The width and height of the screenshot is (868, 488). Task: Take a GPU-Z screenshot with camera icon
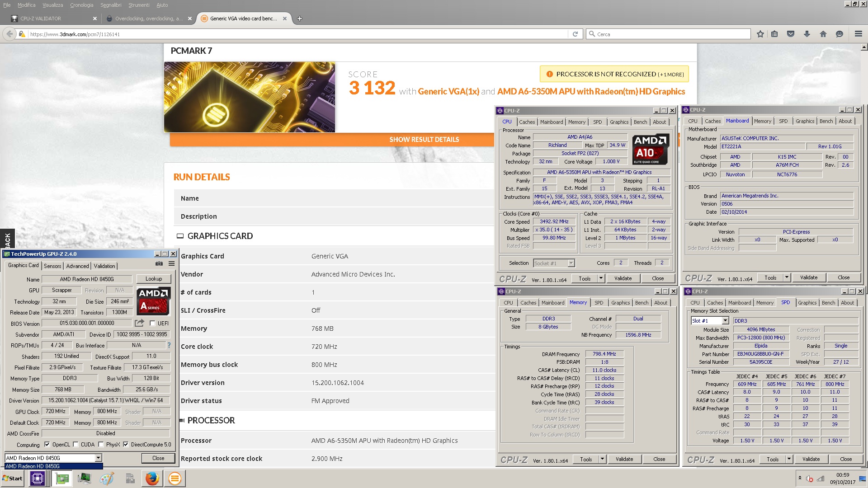pos(159,263)
